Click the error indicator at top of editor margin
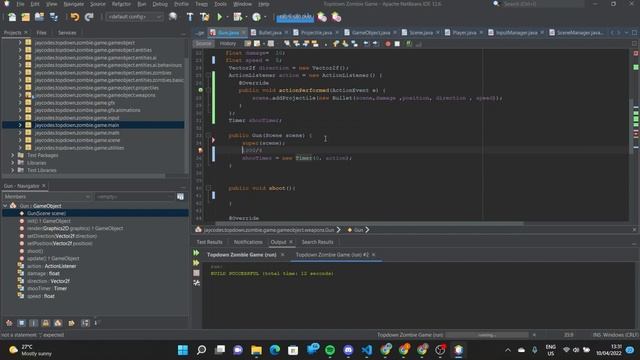This screenshot has width=640, height=360. tap(636, 53)
